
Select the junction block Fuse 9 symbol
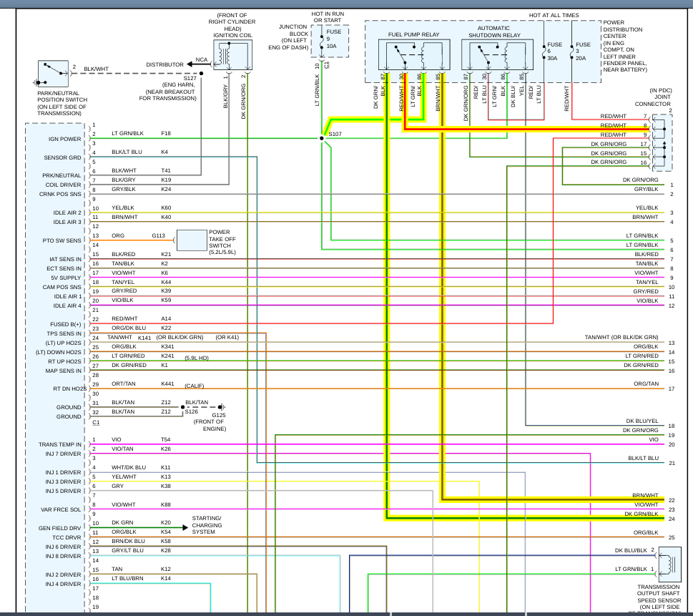point(322,44)
